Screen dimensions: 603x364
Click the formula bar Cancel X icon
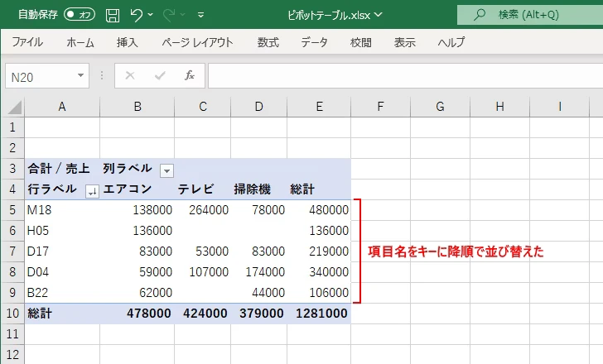pyautogui.click(x=130, y=75)
